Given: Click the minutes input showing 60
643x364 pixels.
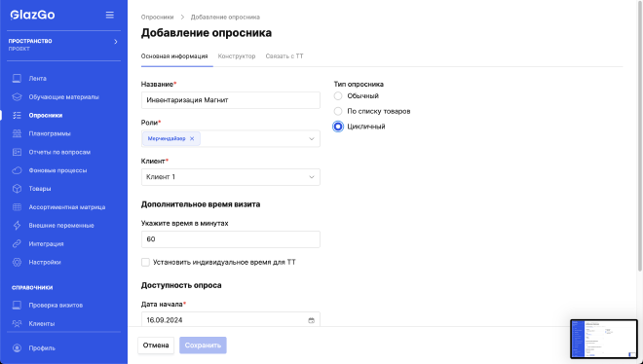Looking at the screenshot, I should [231, 239].
